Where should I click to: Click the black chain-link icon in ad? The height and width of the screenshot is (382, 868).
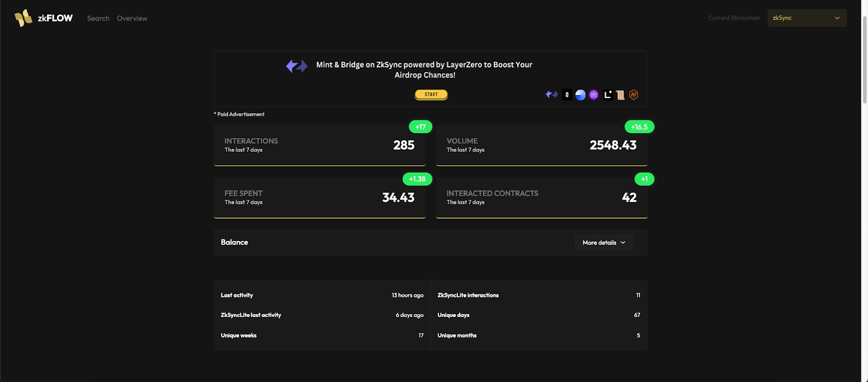(x=567, y=95)
